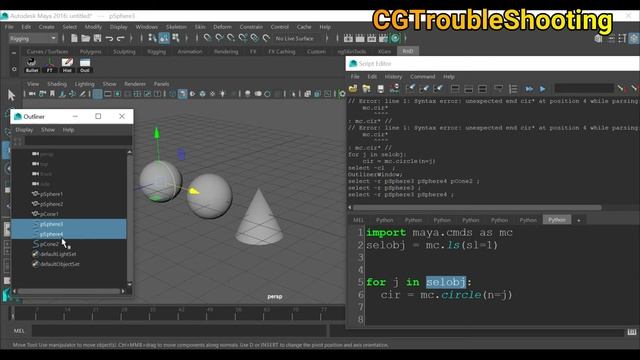Select pSphere1 in Outliner
The height and width of the screenshot is (360, 640).
tap(51, 194)
